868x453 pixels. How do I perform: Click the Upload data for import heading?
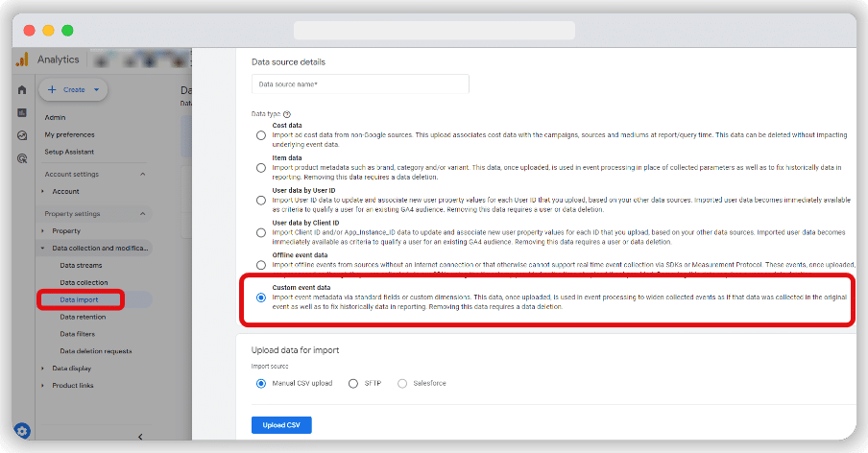pos(295,350)
